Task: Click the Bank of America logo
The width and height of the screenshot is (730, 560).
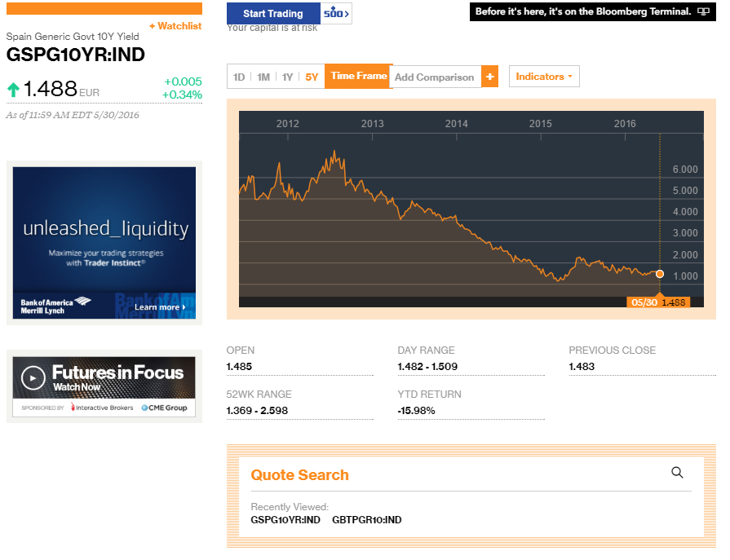Action: click(55, 306)
